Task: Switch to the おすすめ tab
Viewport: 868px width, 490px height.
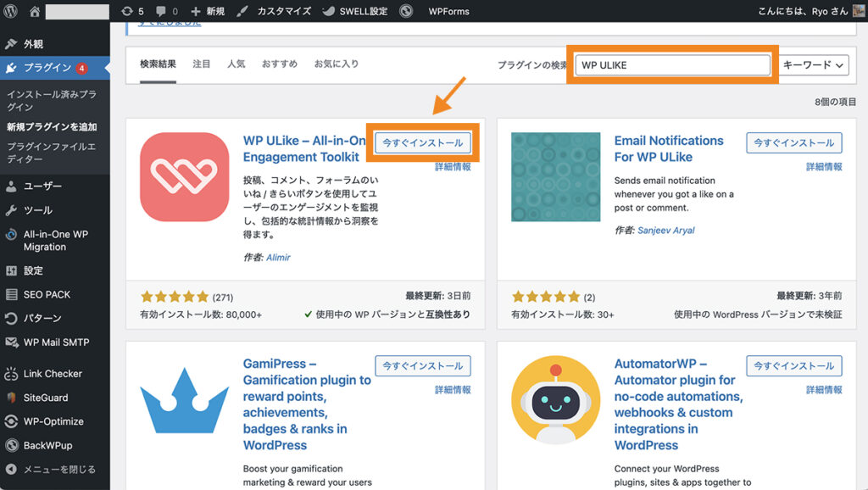Action: coord(279,64)
